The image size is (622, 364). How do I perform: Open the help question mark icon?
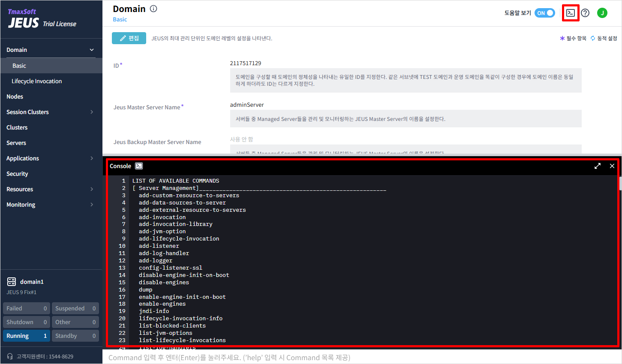pyautogui.click(x=585, y=13)
